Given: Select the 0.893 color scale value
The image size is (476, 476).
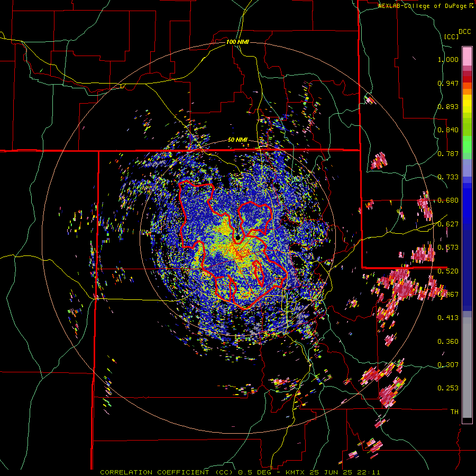Looking at the screenshot, I should point(448,106).
